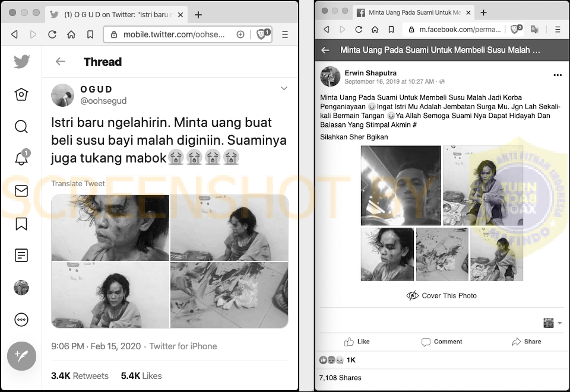The width and height of the screenshot is (570, 392).
Task: Open Twitter Bookmarks sidebar icon
Action: (x=21, y=224)
